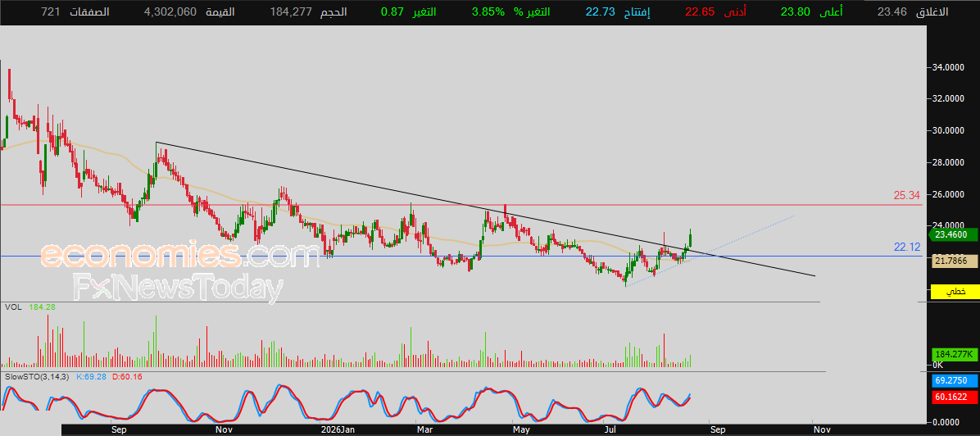Click the الاغلاق closing price value 23.46
Viewport: 980px width, 436px height.
click(891, 12)
